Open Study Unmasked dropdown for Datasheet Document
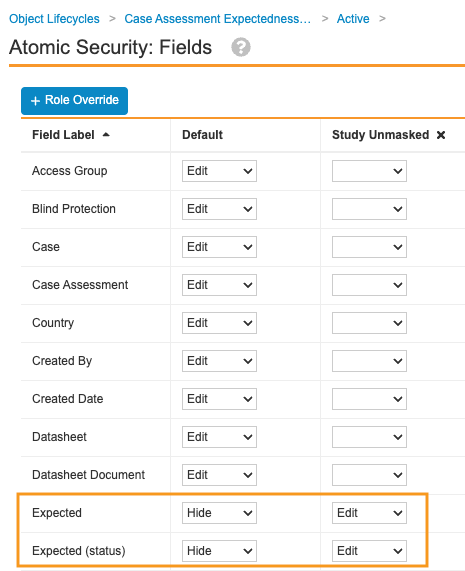The height and width of the screenshot is (571, 465). [x=369, y=475]
